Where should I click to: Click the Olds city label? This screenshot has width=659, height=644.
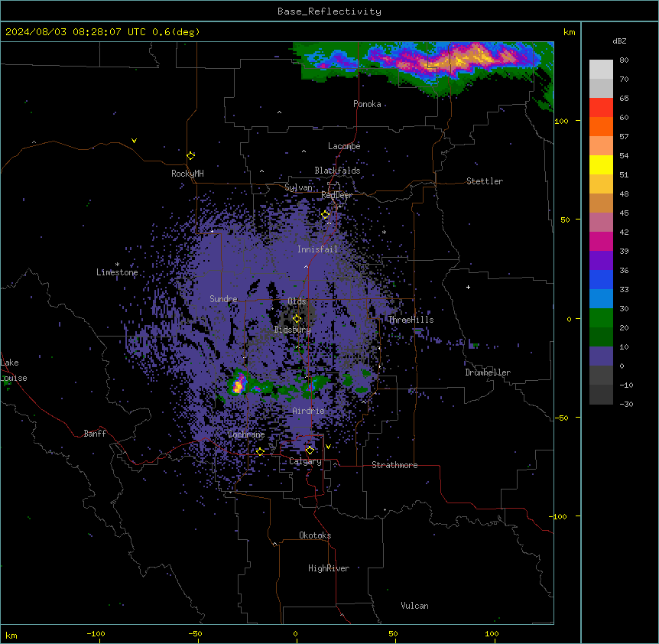point(297,301)
